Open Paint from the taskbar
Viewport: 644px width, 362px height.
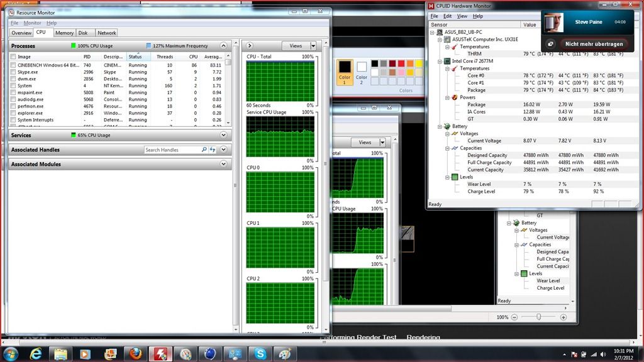point(285,354)
